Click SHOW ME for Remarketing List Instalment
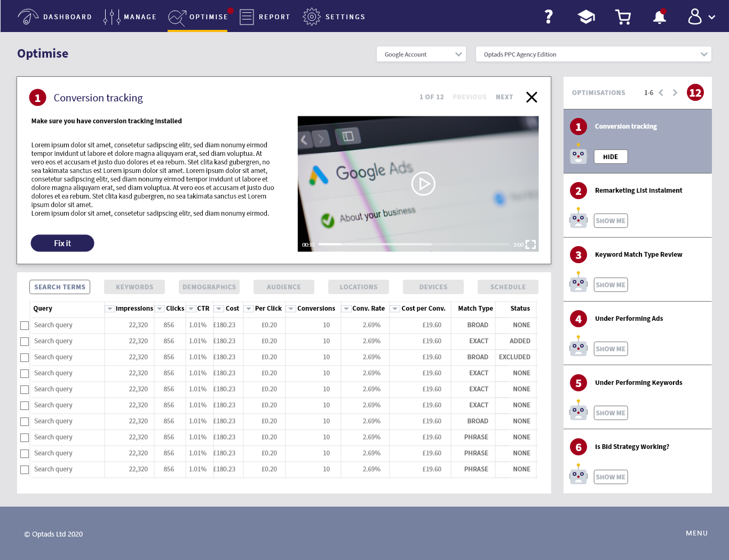729x560 pixels. point(611,220)
